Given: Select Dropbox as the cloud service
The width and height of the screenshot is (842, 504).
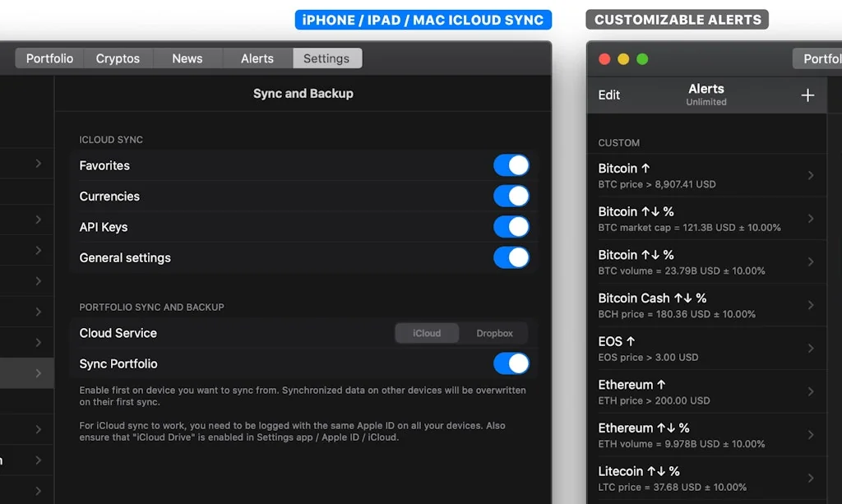Looking at the screenshot, I should 493,333.
